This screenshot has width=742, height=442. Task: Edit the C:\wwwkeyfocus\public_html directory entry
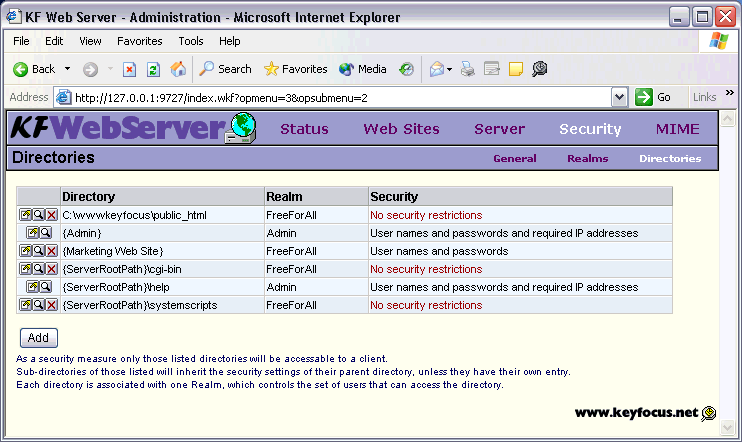[26, 215]
